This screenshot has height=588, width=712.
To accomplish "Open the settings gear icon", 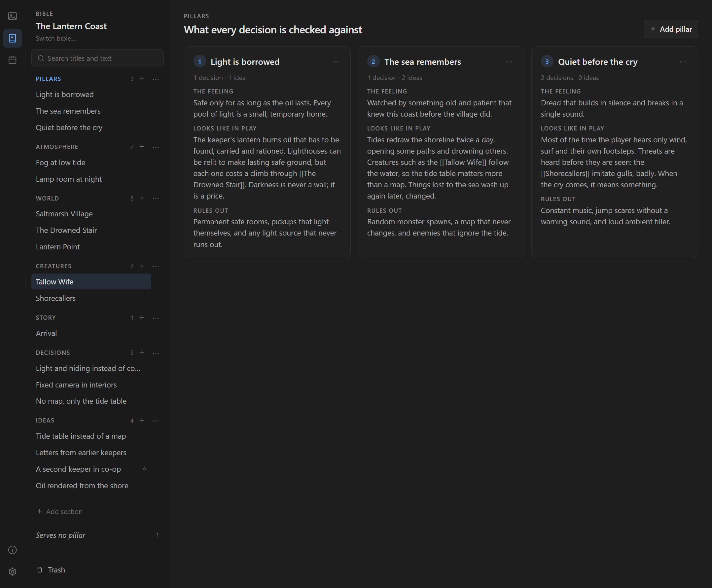I will [13, 572].
